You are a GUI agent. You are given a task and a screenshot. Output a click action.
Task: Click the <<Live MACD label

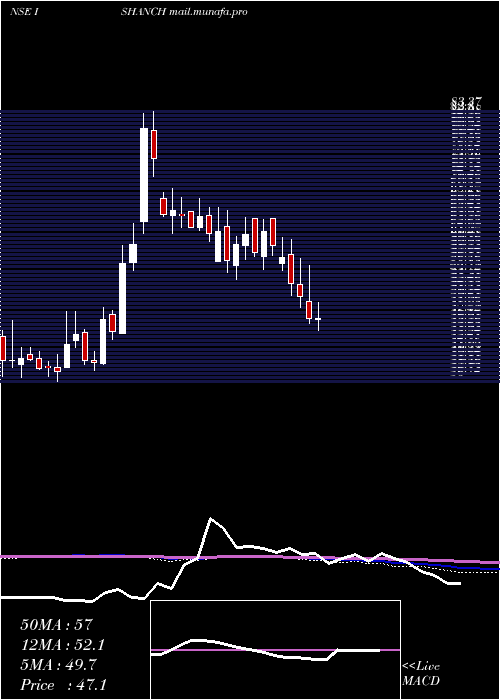(421, 674)
